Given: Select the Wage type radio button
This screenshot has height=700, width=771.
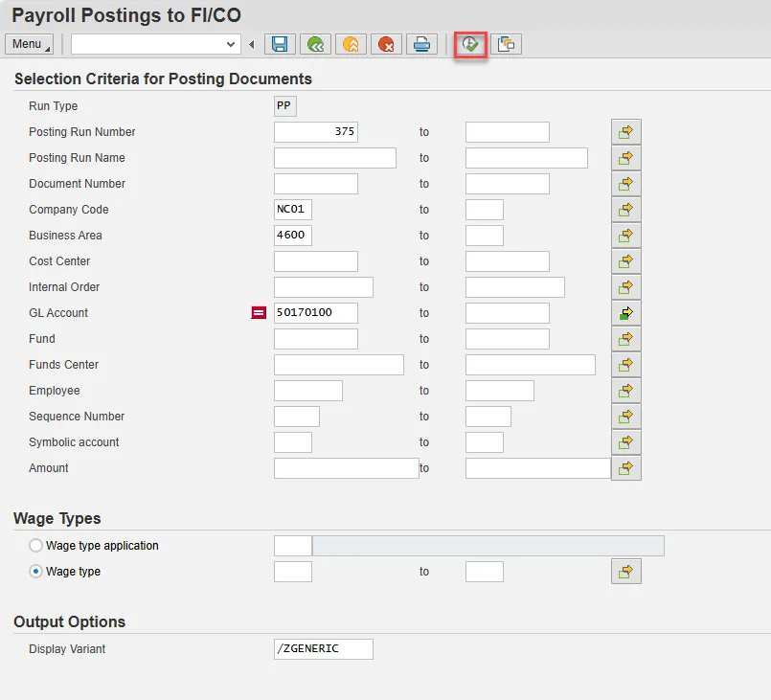Looking at the screenshot, I should click(x=36, y=572).
